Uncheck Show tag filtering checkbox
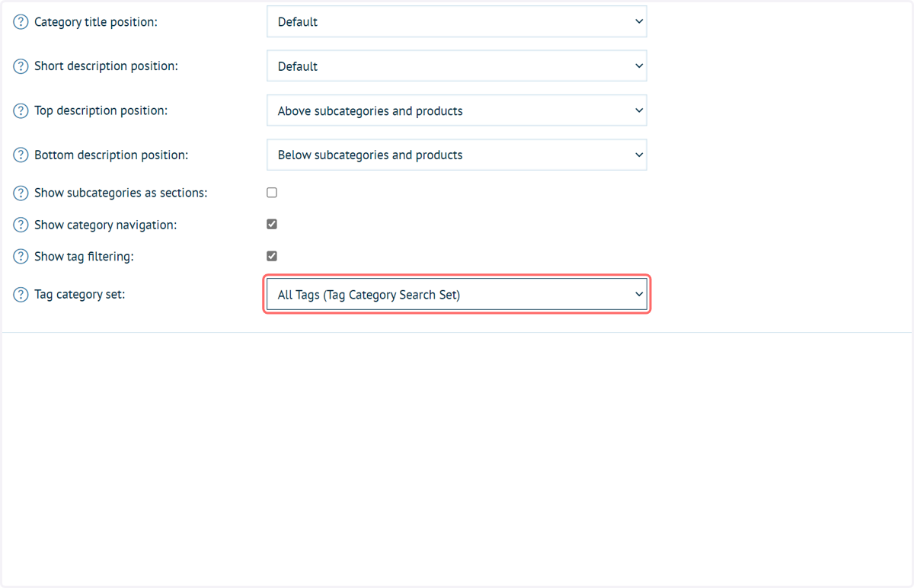The height and width of the screenshot is (588, 914). [272, 256]
